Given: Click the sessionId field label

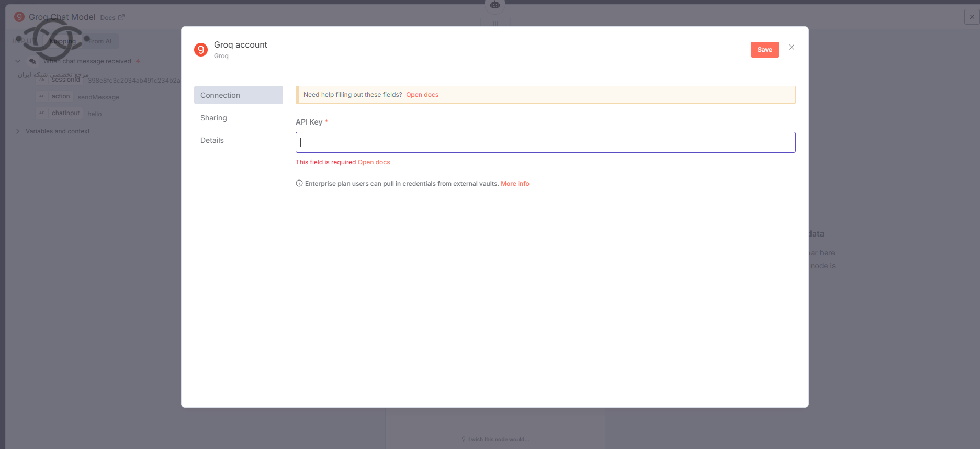Looking at the screenshot, I should [65, 80].
